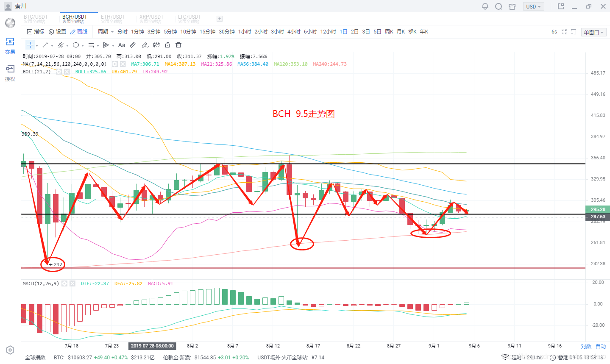Image resolution: width=610 pixels, height=364 pixels.
Task: Select the ellipse shape tool
Action: tap(76, 45)
